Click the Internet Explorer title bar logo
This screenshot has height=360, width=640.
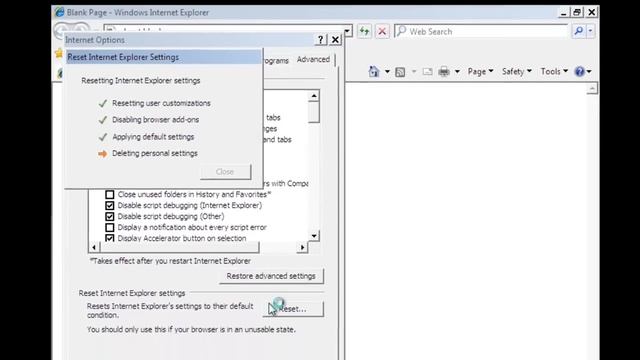pos(60,12)
